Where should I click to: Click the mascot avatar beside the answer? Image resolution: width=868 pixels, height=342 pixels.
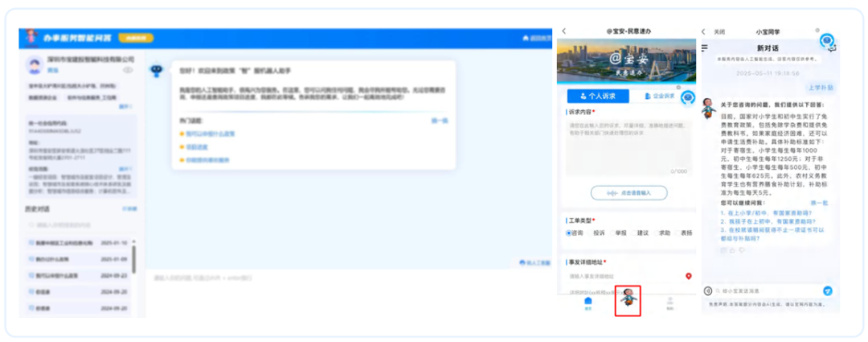pos(708,109)
